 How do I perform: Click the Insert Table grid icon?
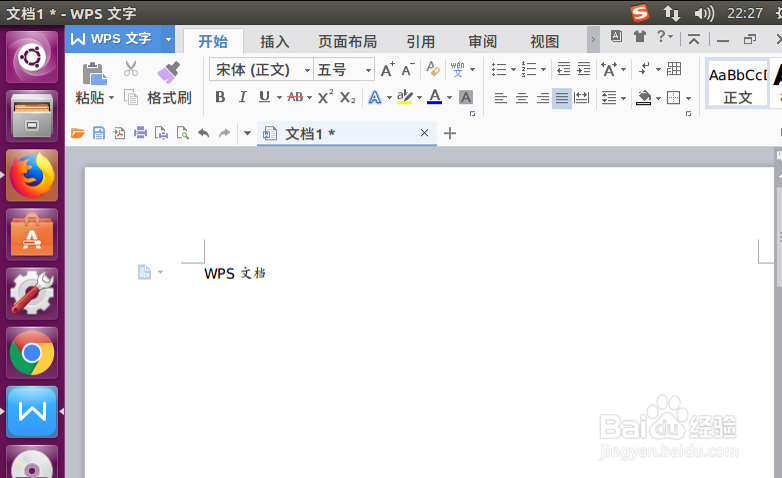coord(674,69)
